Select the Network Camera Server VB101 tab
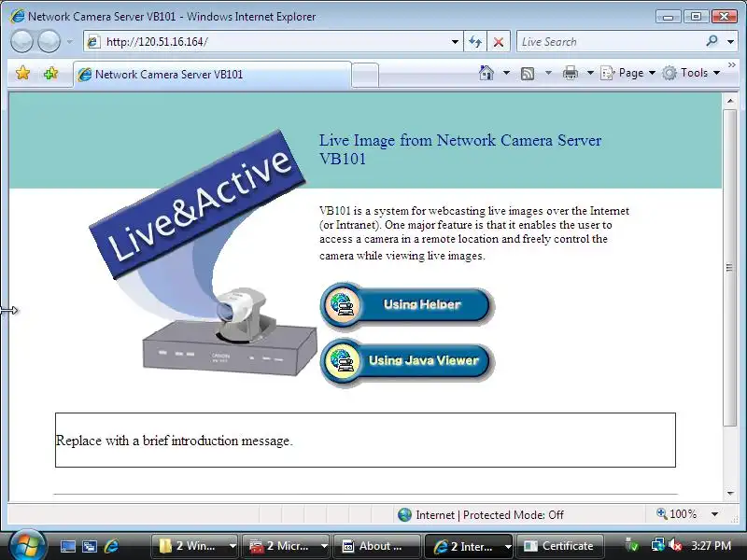747x560 pixels. click(x=213, y=75)
